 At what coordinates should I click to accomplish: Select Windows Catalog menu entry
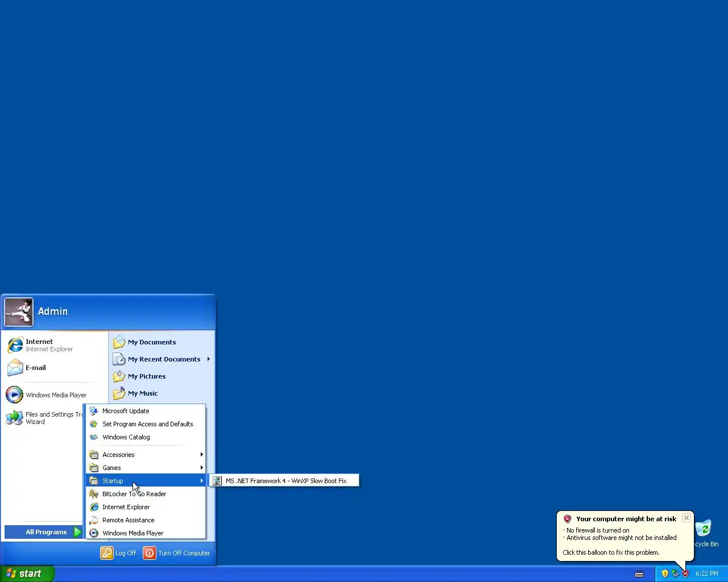[x=146, y=437]
